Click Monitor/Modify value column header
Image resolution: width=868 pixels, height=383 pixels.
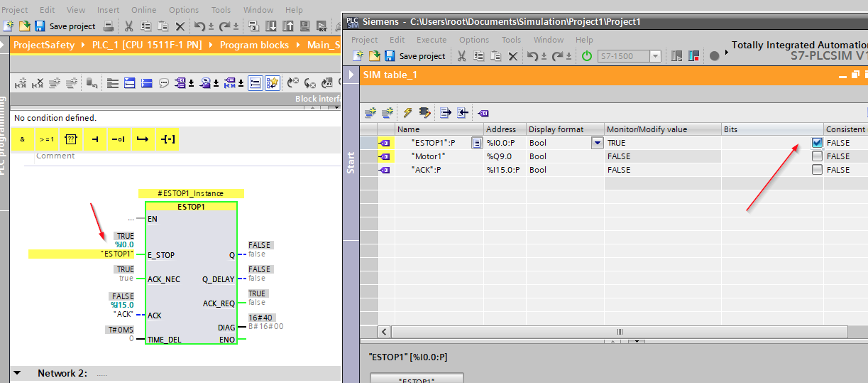662,129
